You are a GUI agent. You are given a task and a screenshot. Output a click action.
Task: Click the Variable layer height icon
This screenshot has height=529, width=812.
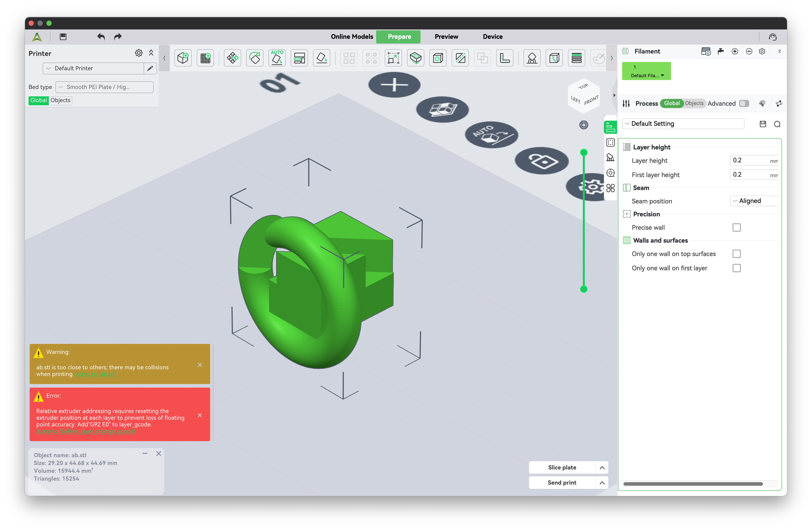577,58
